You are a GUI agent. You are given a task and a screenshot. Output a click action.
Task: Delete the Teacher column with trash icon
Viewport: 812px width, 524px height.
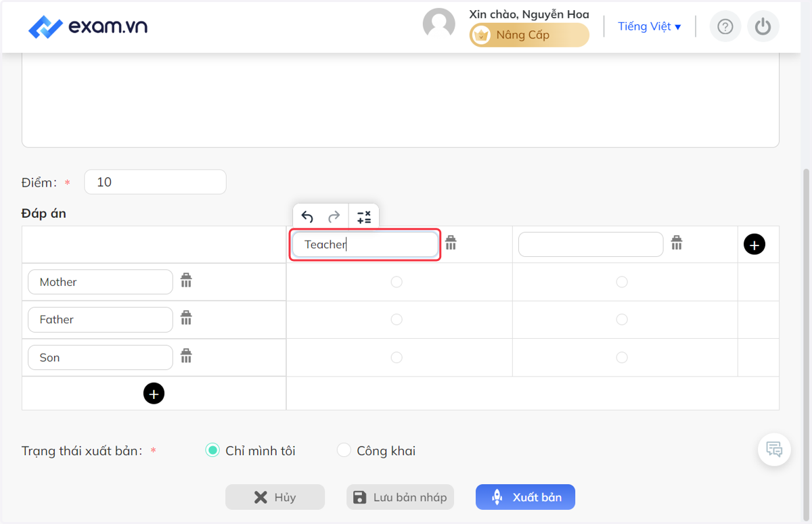coord(451,243)
